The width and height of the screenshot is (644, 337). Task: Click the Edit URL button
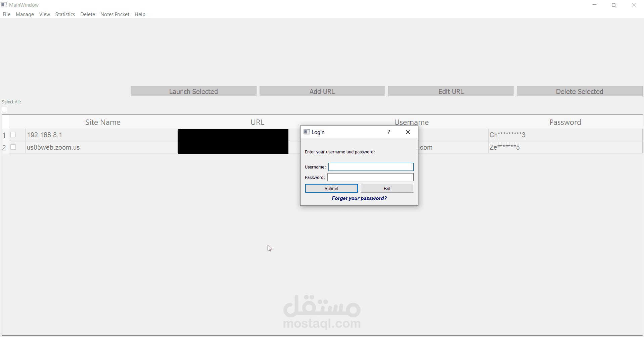(451, 91)
